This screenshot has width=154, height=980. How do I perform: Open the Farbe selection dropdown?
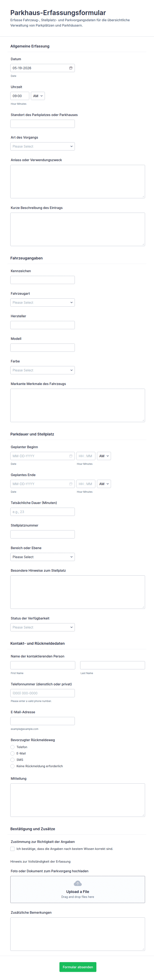(x=43, y=370)
